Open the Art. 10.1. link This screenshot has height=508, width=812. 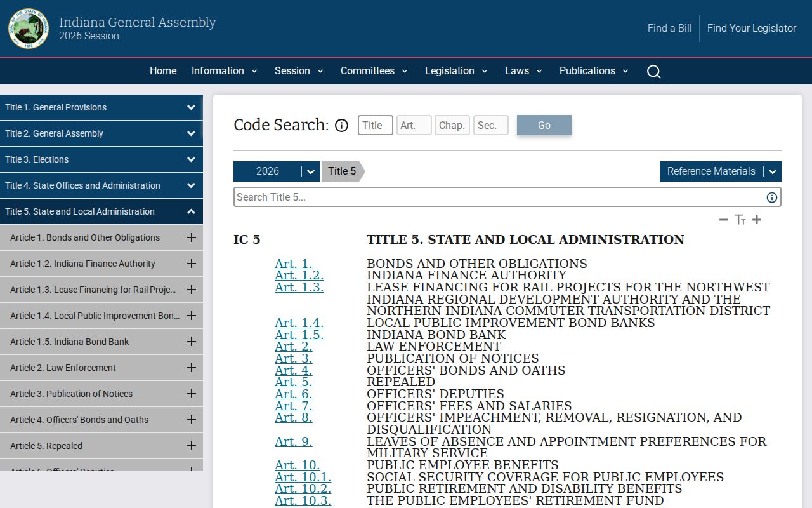303,477
